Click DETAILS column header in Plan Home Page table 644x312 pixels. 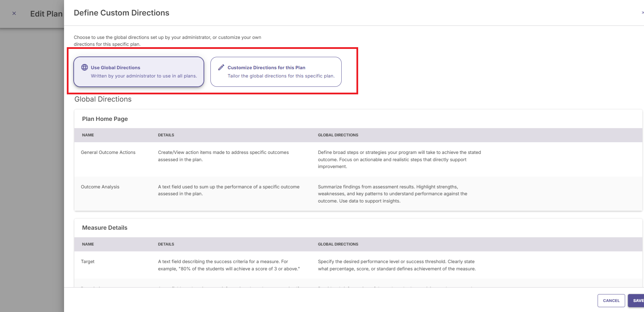coord(166,135)
